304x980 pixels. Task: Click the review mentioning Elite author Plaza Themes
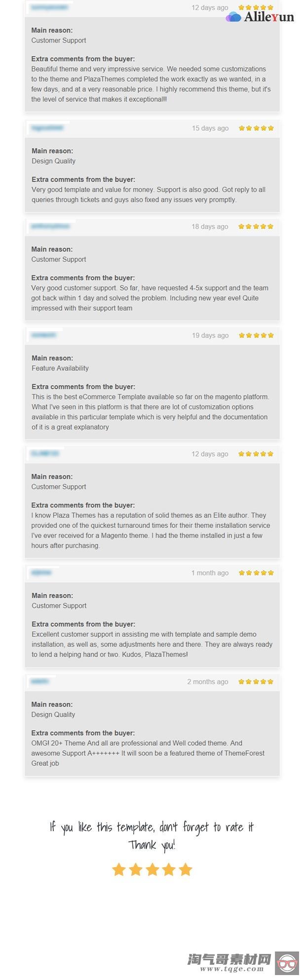(151, 530)
